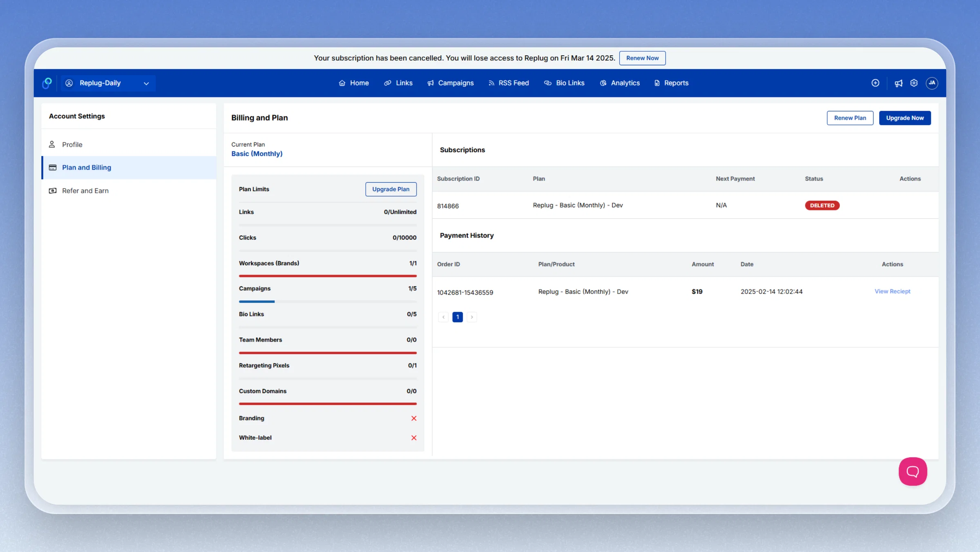Open the JA user avatar menu

(x=932, y=83)
